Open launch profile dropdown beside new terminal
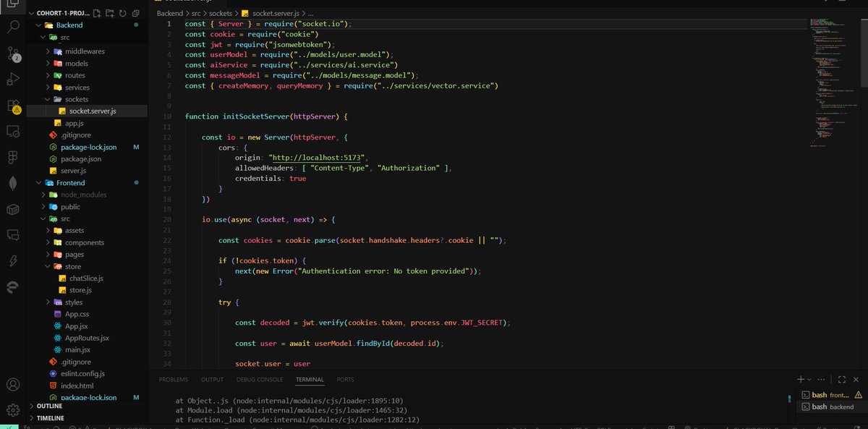Image resolution: width=868 pixels, height=429 pixels. (x=810, y=379)
